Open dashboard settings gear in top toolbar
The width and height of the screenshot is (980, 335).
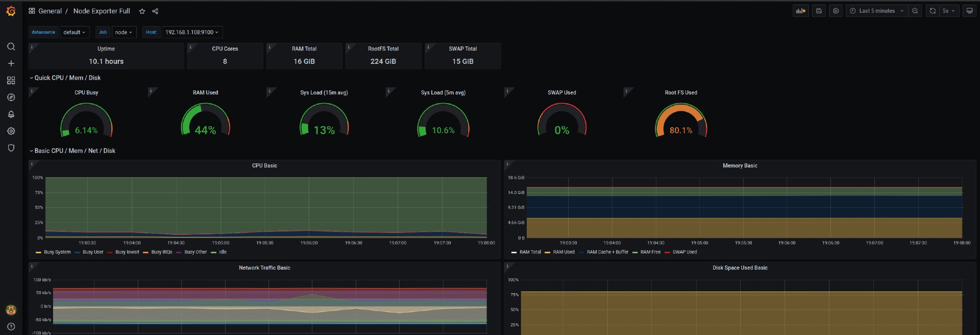click(x=836, y=11)
